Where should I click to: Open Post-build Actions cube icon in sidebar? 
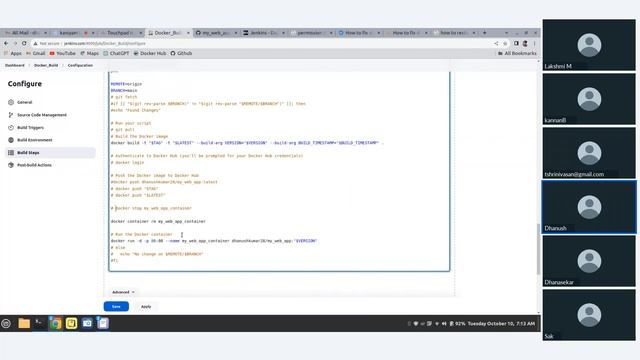click(11, 165)
